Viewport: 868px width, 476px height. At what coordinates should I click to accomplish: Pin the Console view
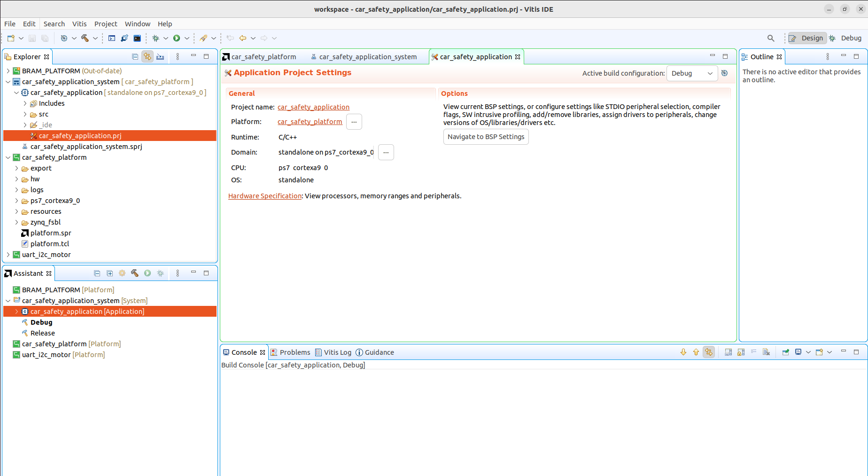pos(785,352)
